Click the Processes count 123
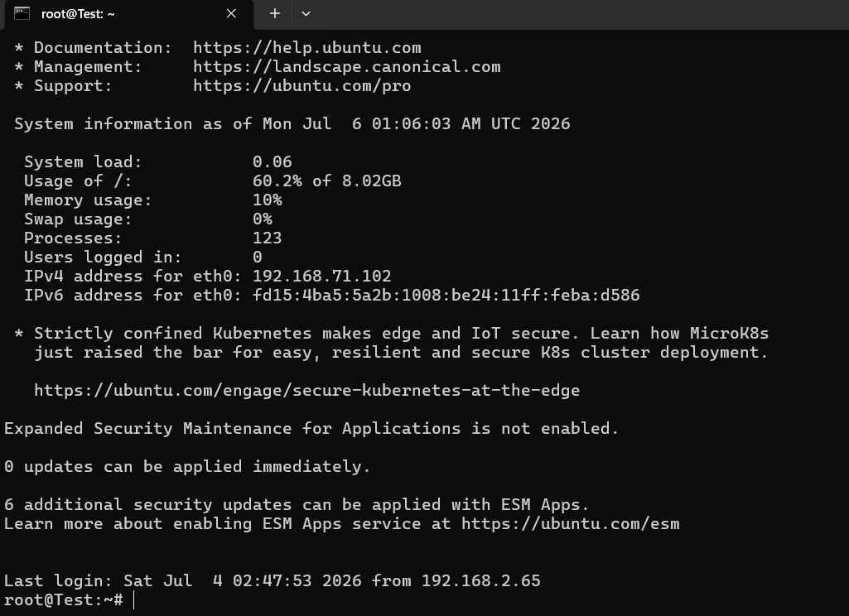This screenshot has width=849, height=616. (x=268, y=238)
